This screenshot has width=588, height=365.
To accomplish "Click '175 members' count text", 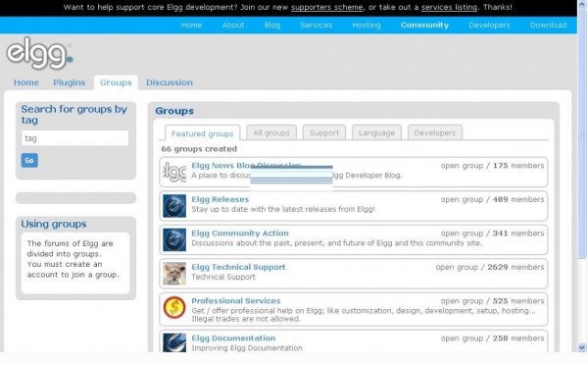I will [x=518, y=166].
